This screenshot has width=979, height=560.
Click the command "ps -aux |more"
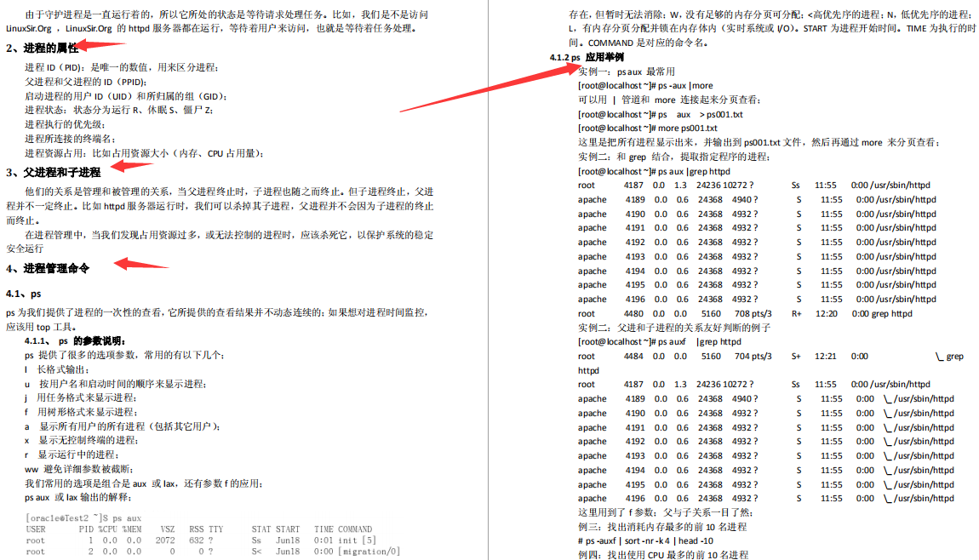pos(685,85)
